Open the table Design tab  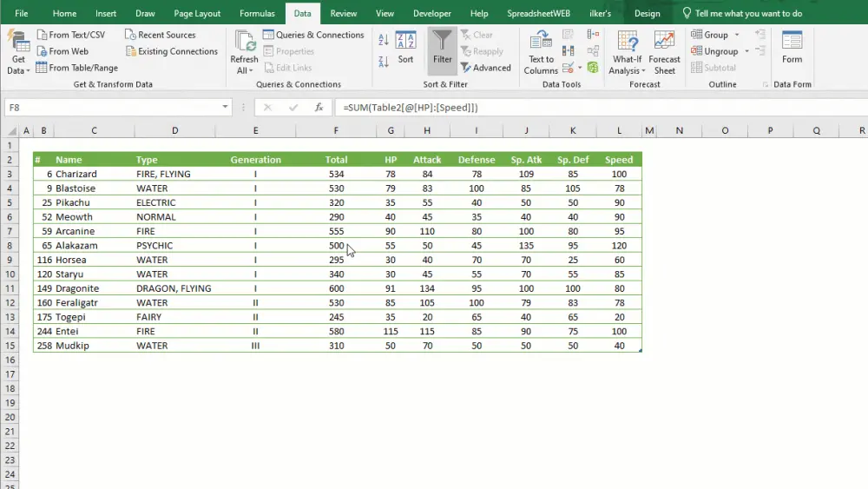[x=648, y=13]
